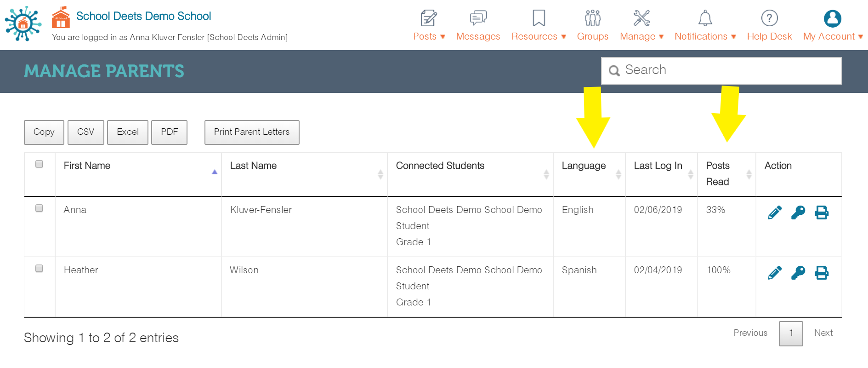Click the 'MANAGE PARENTS' page heading
The width and height of the screenshot is (868, 368).
tap(104, 71)
